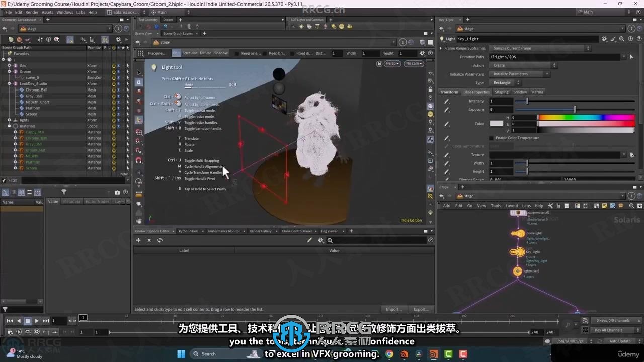
Task: Switch to Karma parameter tab
Action: point(537,92)
